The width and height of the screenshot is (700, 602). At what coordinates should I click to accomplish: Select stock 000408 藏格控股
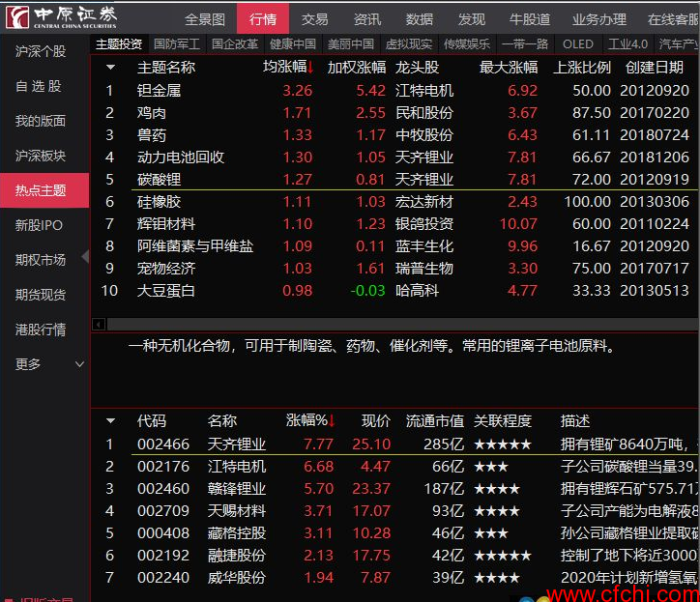(x=394, y=533)
